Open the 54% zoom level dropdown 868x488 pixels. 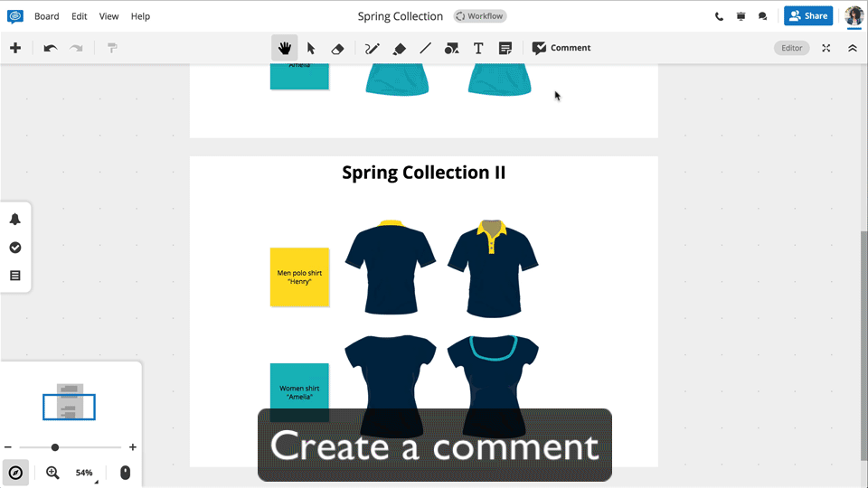(85, 473)
